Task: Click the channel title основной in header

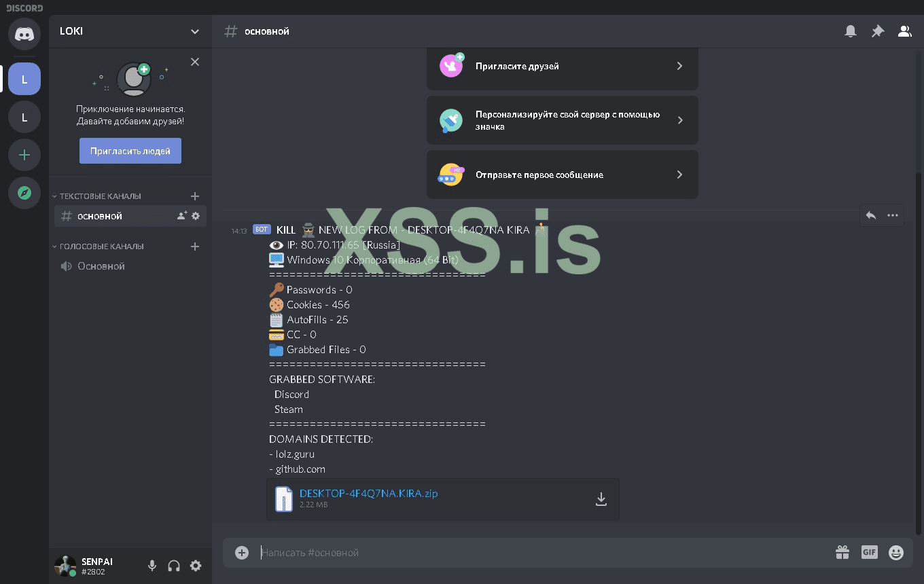Action: [267, 31]
